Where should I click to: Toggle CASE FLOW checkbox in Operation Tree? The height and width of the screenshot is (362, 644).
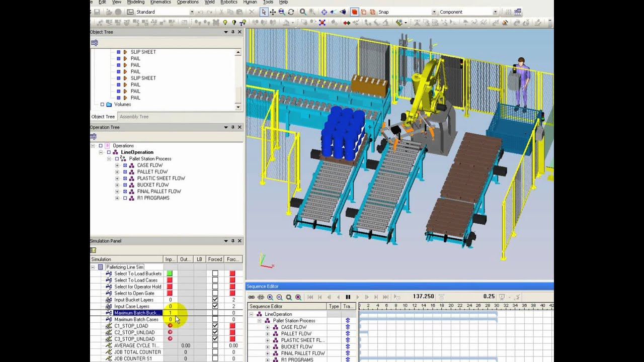click(125, 165)
